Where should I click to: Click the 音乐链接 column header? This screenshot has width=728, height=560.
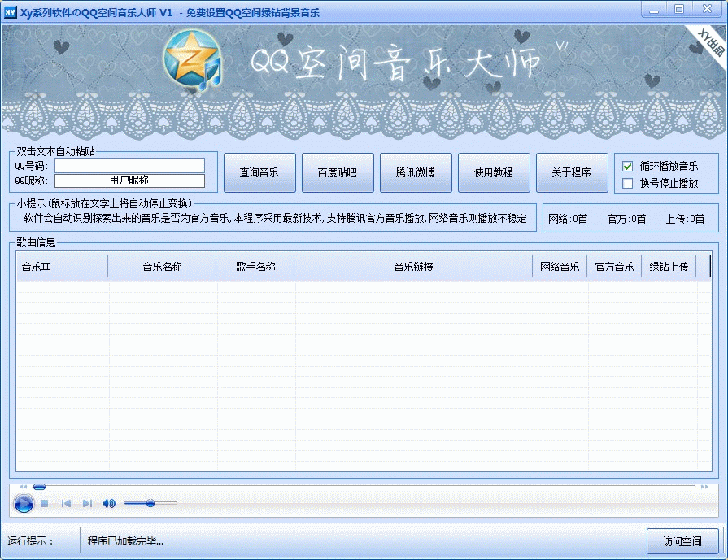pyautogui.click(x=413, y=267)
